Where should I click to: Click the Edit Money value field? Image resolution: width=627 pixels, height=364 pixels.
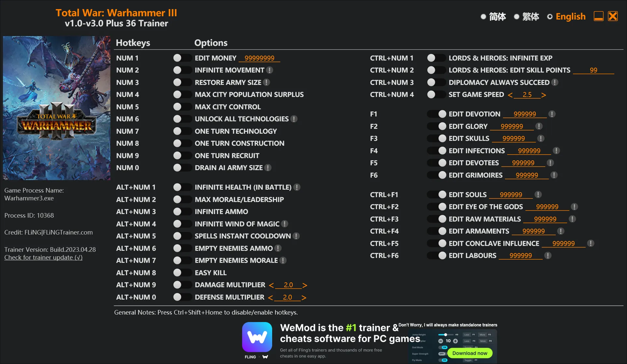click(x=259, y=58)
